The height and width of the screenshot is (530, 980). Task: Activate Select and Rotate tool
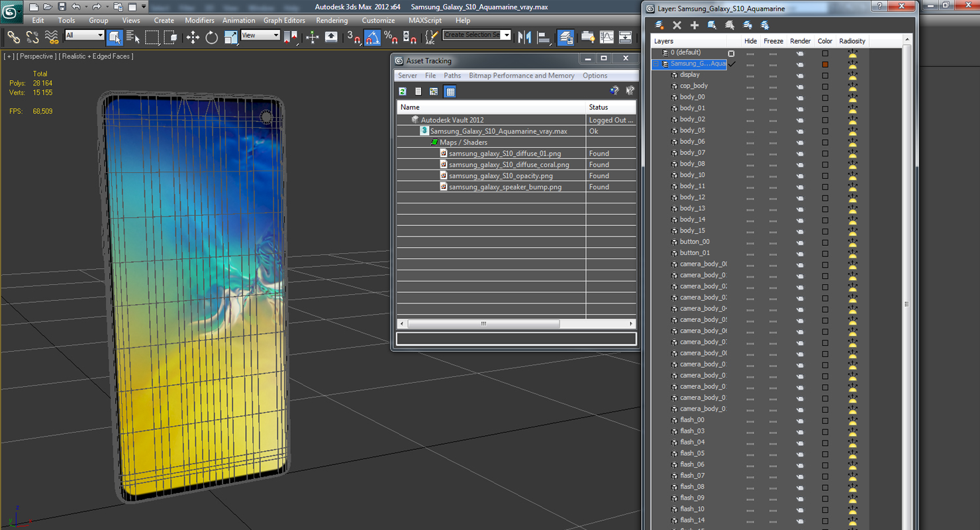pos(211,37)
